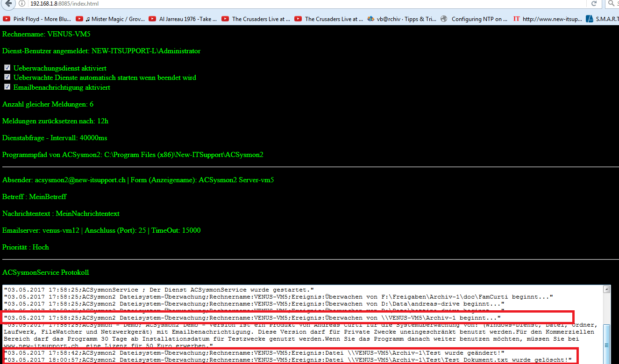The height and width of the screenshot is (364, 619).
Task: Open the http://www.new-itsup... bookmark
Action: (x=548, y=19)
